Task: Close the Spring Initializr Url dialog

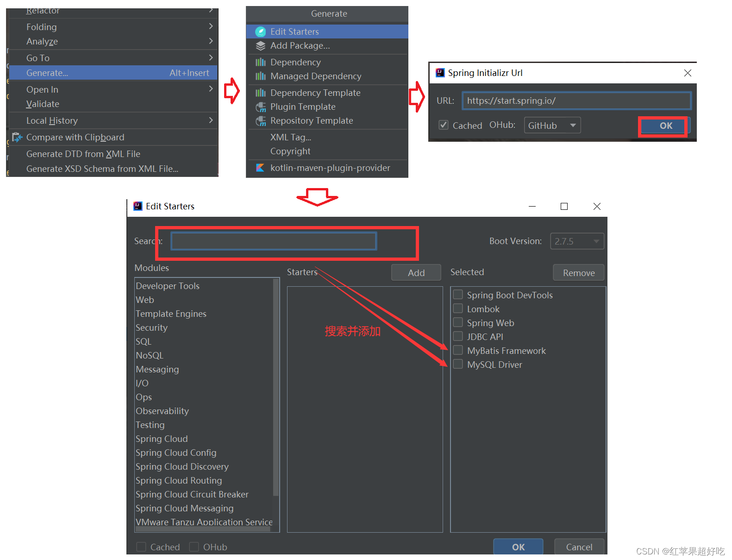Action: point(688,73)
